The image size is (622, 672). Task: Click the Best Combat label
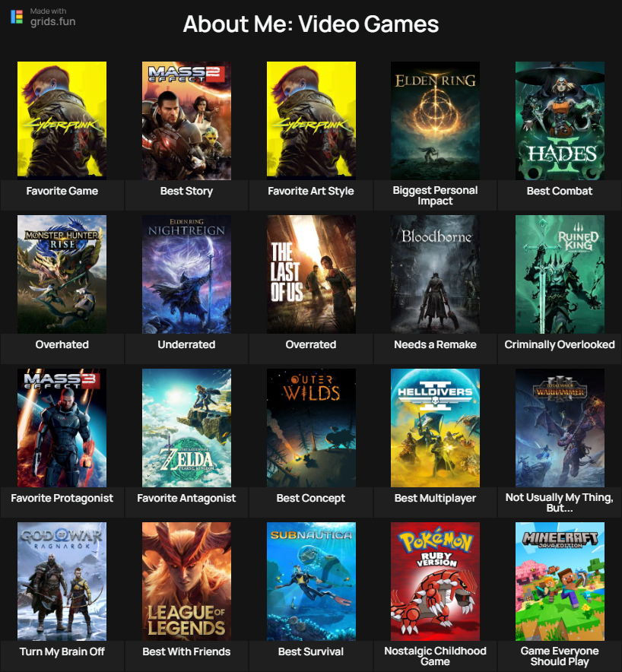coord(560,191)
